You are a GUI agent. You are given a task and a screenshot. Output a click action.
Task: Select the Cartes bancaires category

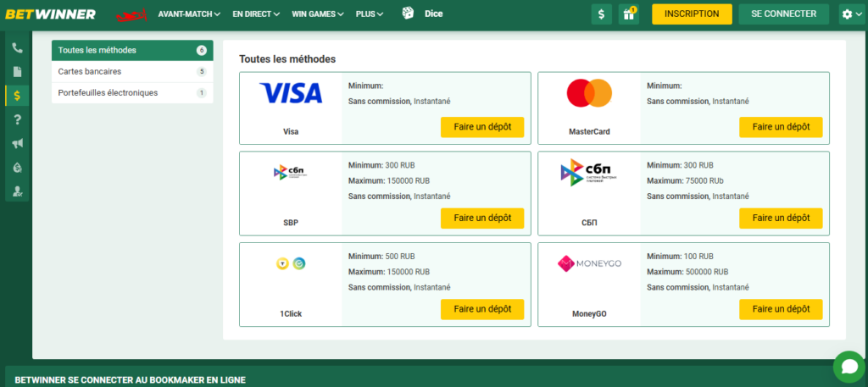click(x=132, y=71)
